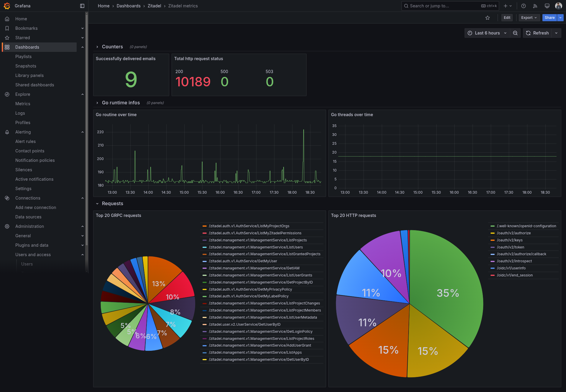Go to Zitadel breadcrumb link
Image resolution: width=566 pixels, height=392 pixels.
(x=154, y=6)
